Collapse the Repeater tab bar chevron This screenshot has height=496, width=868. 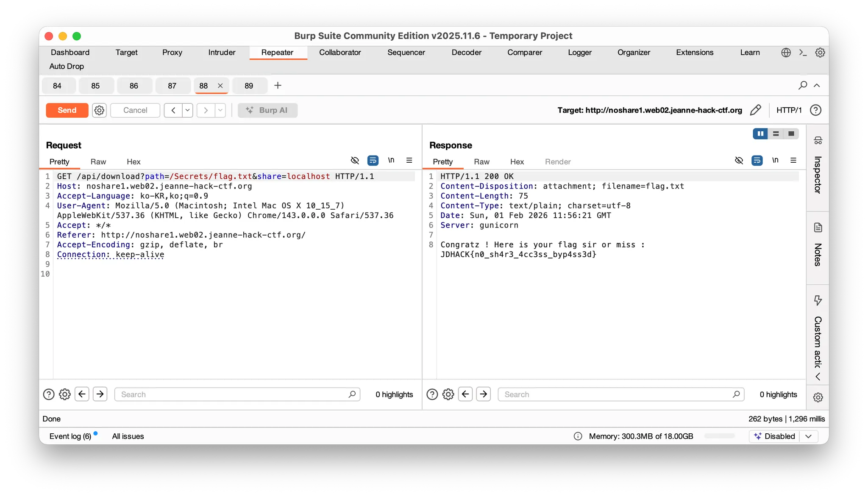[x=817, y=86]
